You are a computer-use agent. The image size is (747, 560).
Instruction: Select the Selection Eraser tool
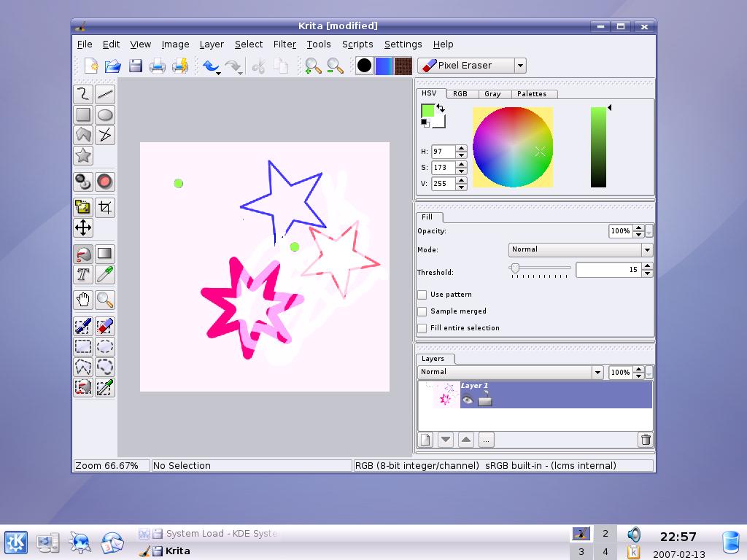105,326
